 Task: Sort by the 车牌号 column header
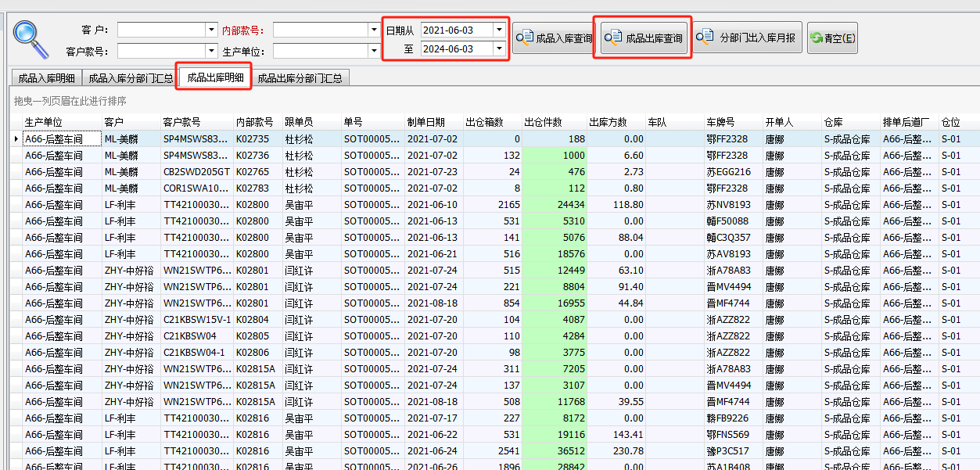click(734, 122)
